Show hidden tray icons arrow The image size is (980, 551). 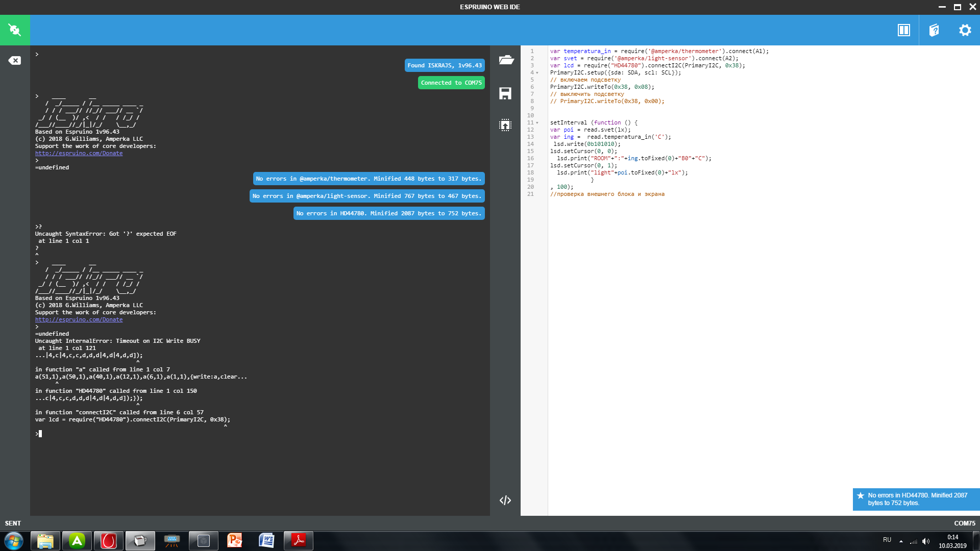coord(901,541)
